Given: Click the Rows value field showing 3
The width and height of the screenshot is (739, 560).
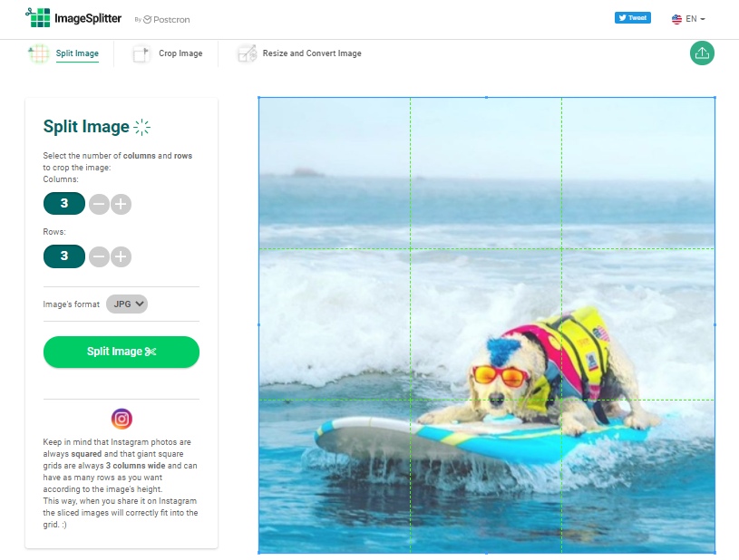Looking at the screenshot, I should coord(64,257).
